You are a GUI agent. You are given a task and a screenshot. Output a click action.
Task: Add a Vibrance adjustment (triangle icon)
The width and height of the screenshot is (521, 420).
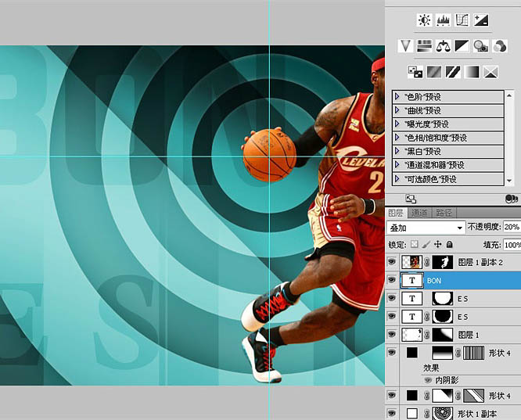(405, 46)
